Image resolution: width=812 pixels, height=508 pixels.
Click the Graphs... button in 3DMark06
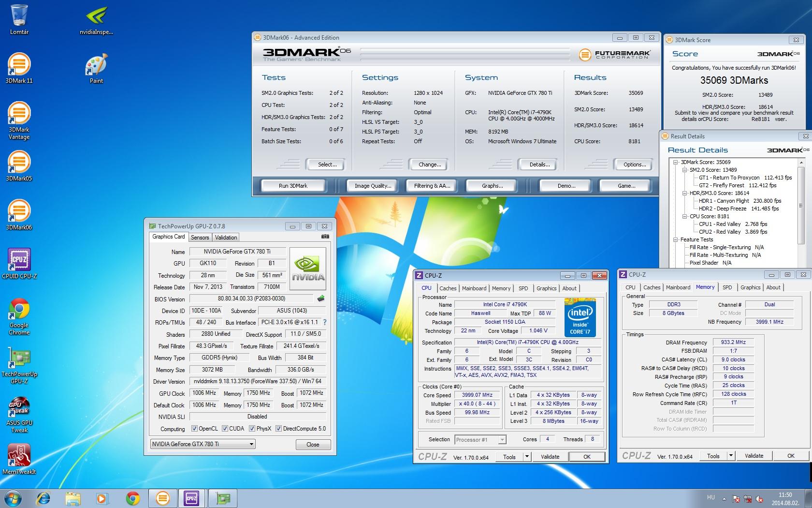tap(493, 186)
